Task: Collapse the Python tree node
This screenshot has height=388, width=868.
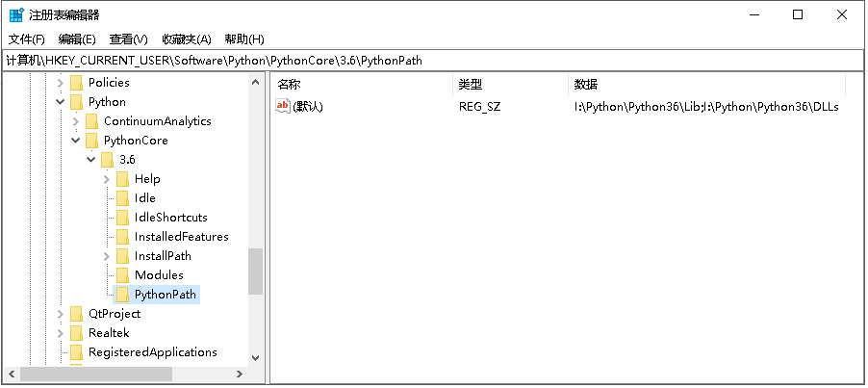Action: pos(61,102)
